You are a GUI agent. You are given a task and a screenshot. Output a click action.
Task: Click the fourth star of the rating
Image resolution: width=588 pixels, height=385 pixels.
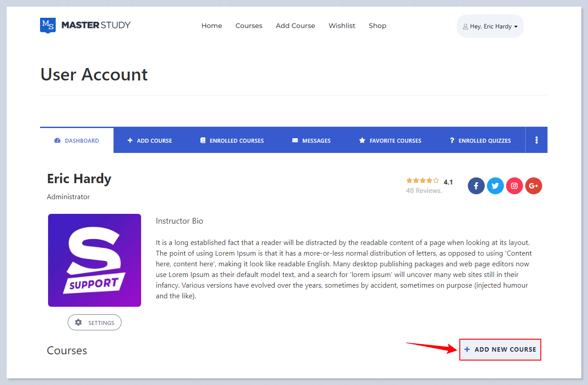[429, 180]
